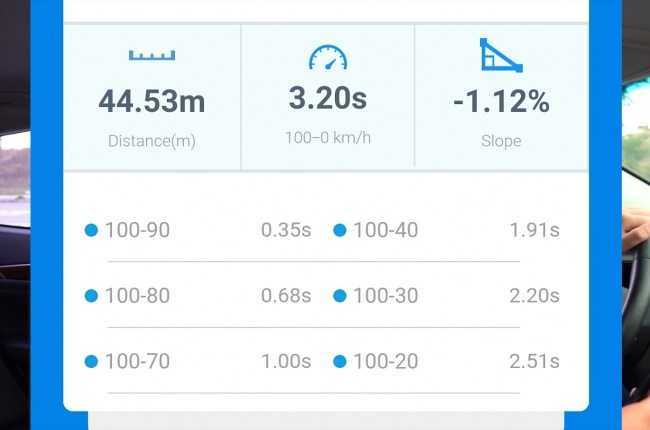Viewport: 650px width, 430px height.
Task: Click the ruler distance icon
Action: click(x=152, y=55)
